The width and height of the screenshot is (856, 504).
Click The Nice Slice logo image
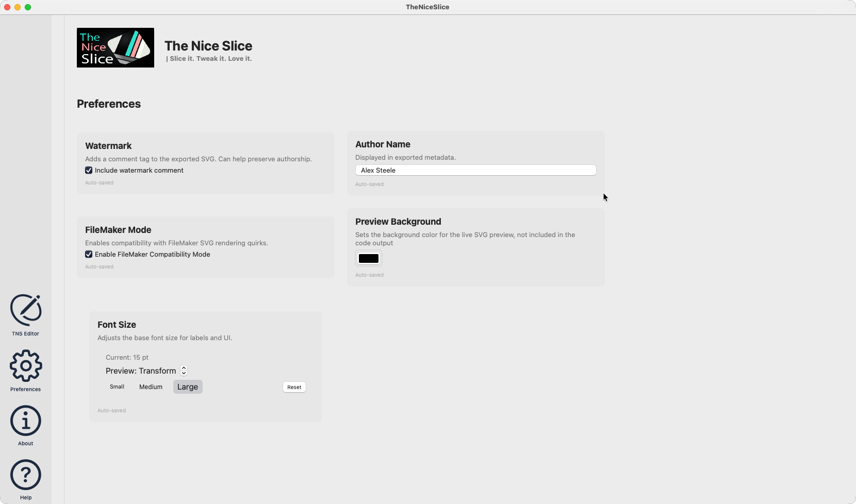pyautogui.click(x=116, y=48)
